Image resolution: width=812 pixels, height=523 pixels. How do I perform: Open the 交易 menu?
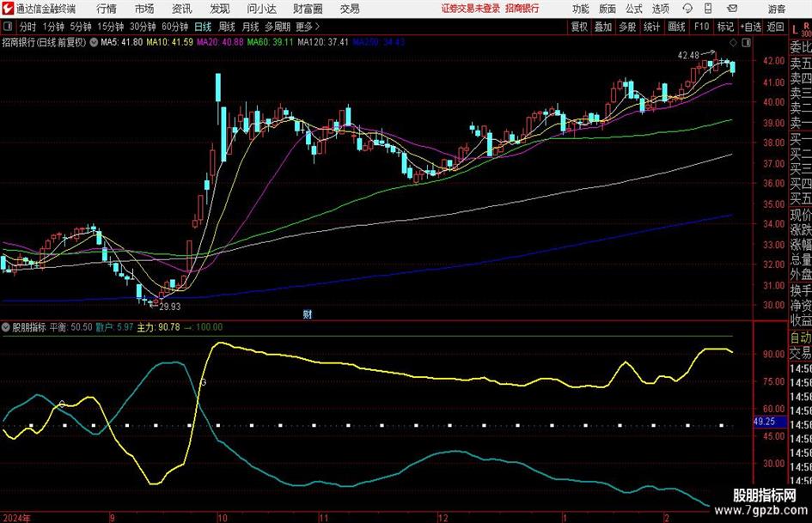pyautogui.click(x=350, y=9)
